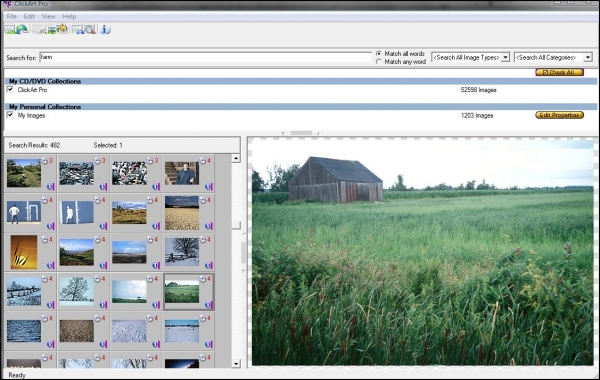Open the Search All Image Types dropdown

[505, 57]
